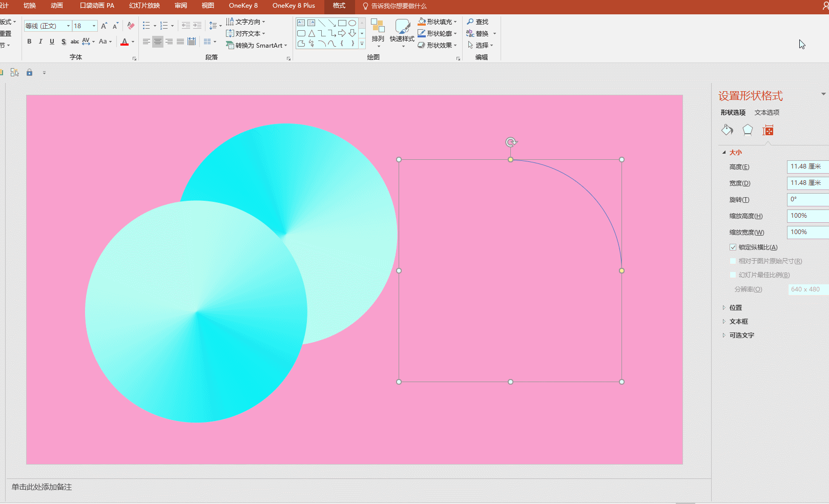The height and width of the screenshot is (504, 829).
Task: Expand the 位置 section
Action: [735, 308]
